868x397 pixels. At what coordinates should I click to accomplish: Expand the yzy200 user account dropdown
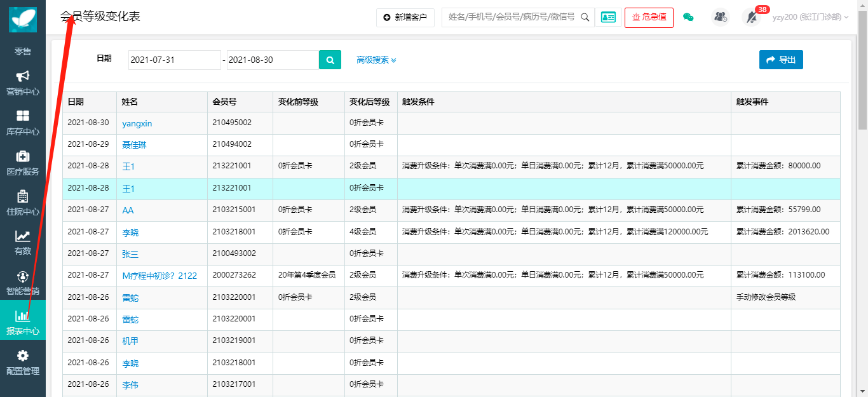coord(810,17)
